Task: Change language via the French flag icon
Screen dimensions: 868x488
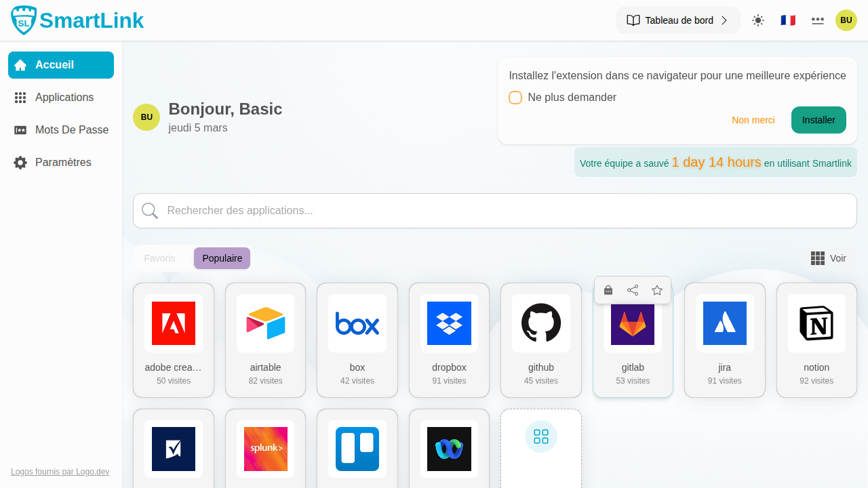Action: point(787,20)
